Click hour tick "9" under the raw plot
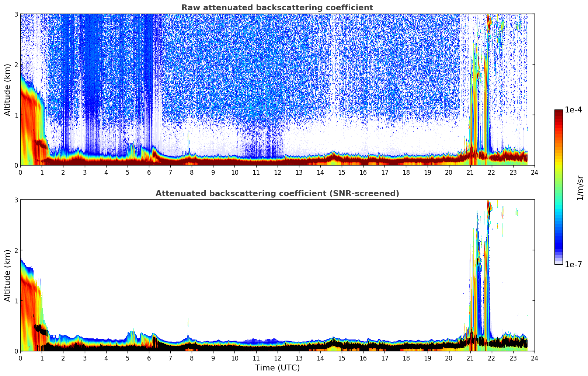Viewport: 588px width, 376px height. 213,173
